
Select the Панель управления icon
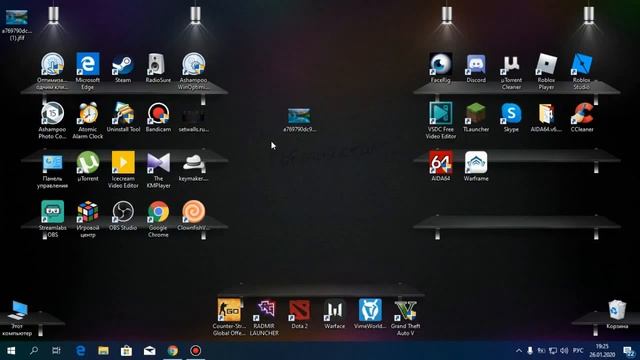click(x=52, y=170)
